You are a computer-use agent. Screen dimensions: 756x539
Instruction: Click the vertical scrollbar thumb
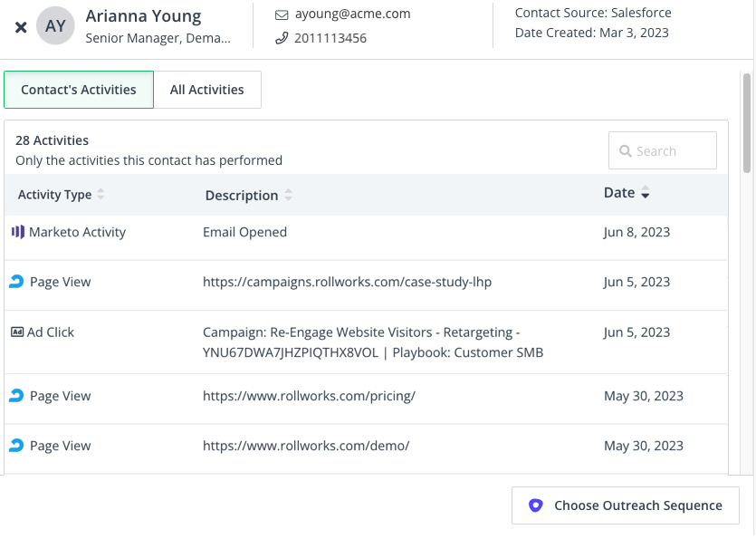[x=747, y=122]
